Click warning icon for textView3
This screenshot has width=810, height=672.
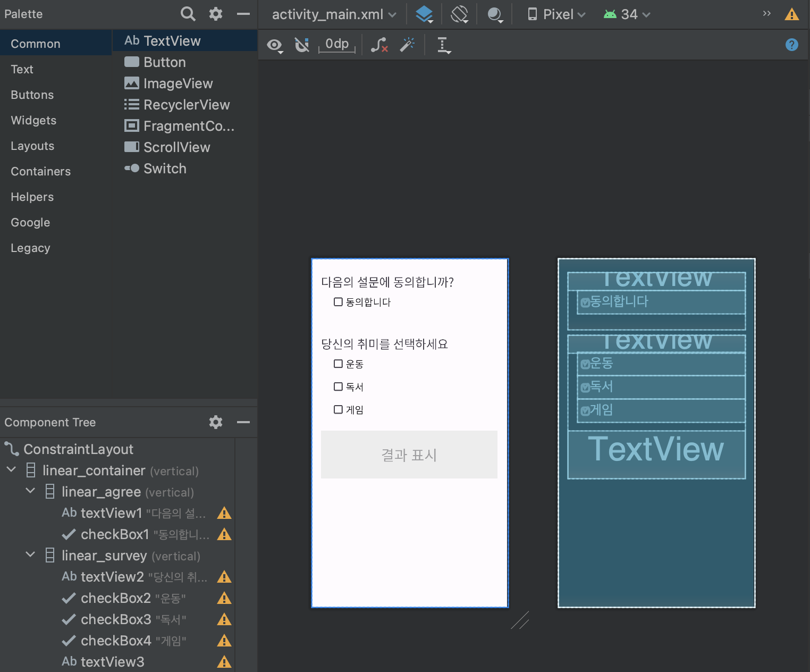coord(224,662)
